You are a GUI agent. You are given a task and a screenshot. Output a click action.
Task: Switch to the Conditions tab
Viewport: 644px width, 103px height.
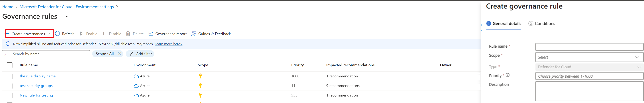click(x=542, y=24)
